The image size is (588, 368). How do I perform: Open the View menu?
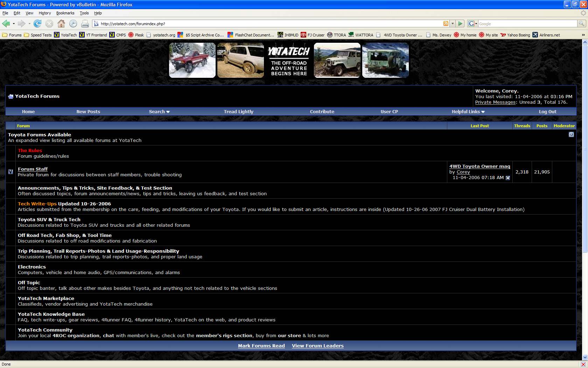pyautogui.click(x=29, y=13)
